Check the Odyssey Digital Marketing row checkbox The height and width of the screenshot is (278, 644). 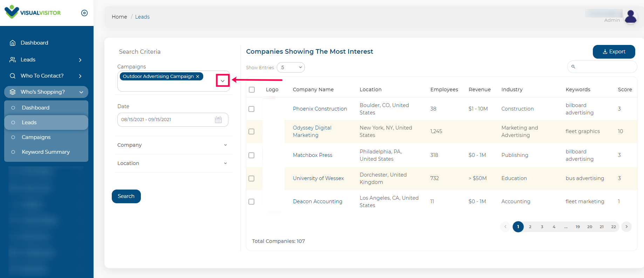(x=252, y=131)
